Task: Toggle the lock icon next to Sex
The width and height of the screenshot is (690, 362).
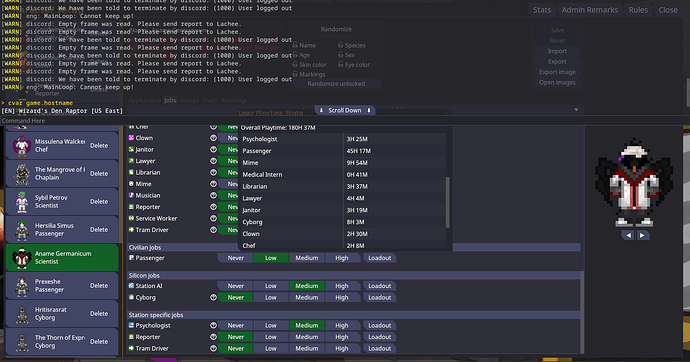Action: (x=341, y=55)
